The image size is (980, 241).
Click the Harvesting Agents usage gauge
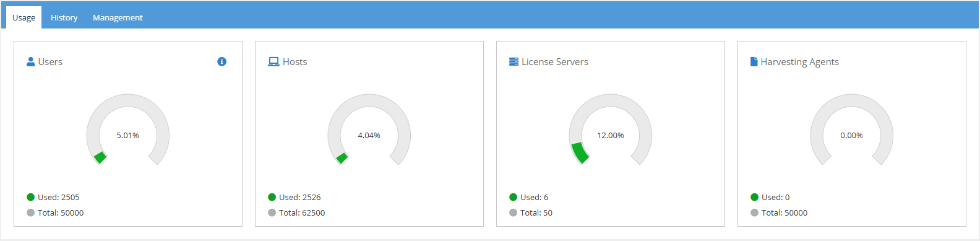click(852, 129)
